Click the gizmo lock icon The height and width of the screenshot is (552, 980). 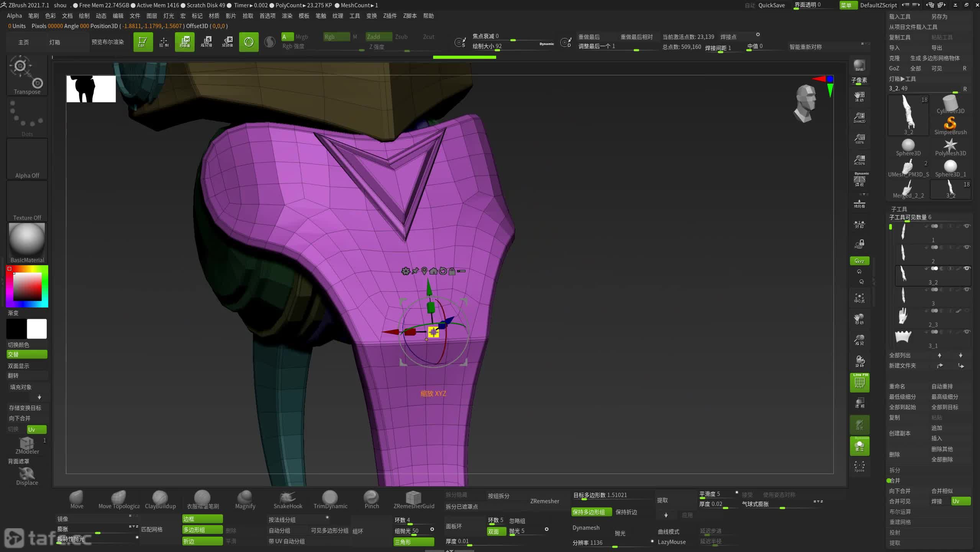[x=452, y=271]
